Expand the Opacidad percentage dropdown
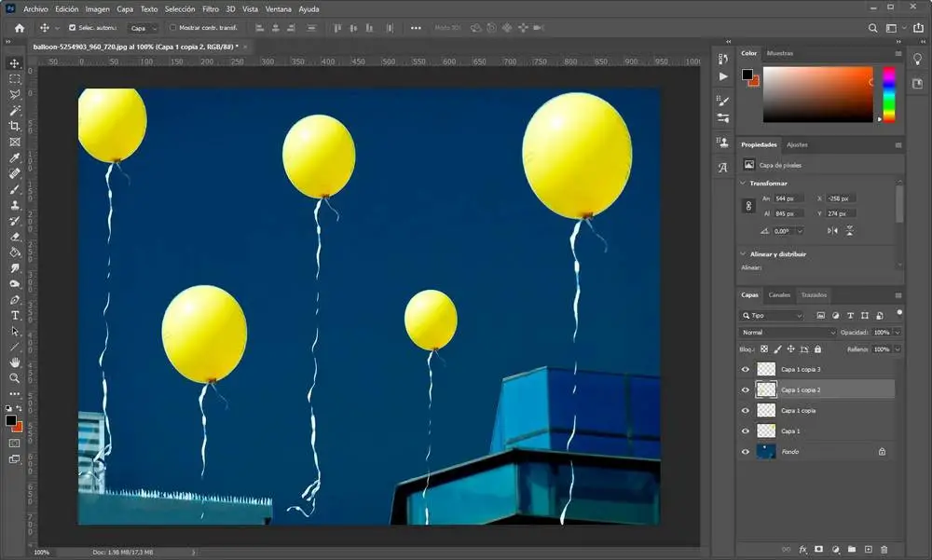The image size is (932, 560). click(x=898, y=333)
